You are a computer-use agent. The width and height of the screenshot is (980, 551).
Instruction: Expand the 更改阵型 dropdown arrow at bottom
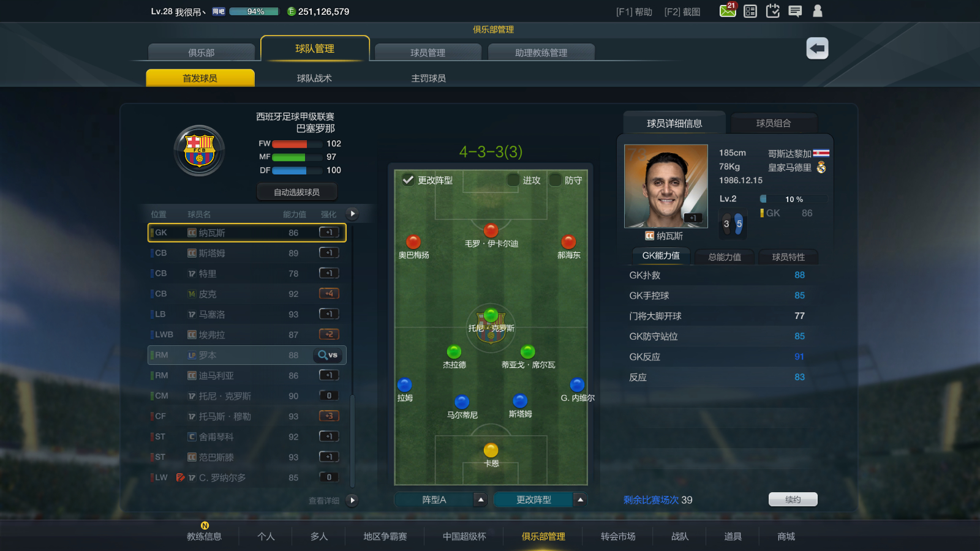[x=580, y=500]
